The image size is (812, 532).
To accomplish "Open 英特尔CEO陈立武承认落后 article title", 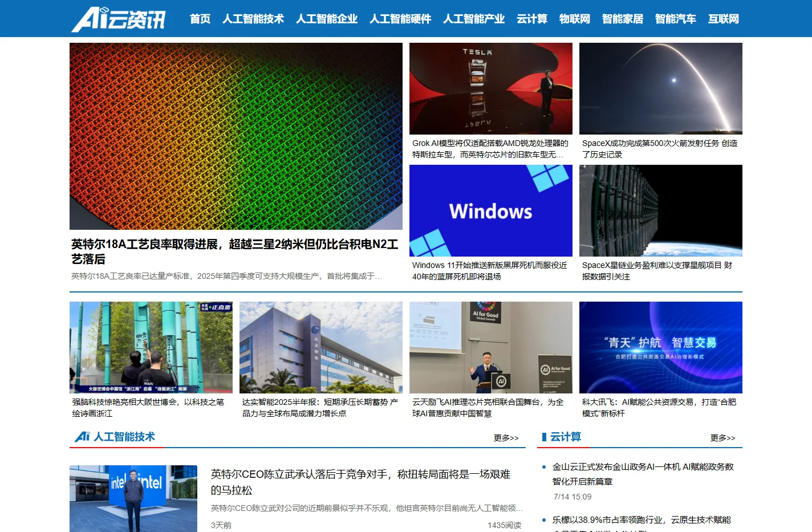I will tap(360, 482).
